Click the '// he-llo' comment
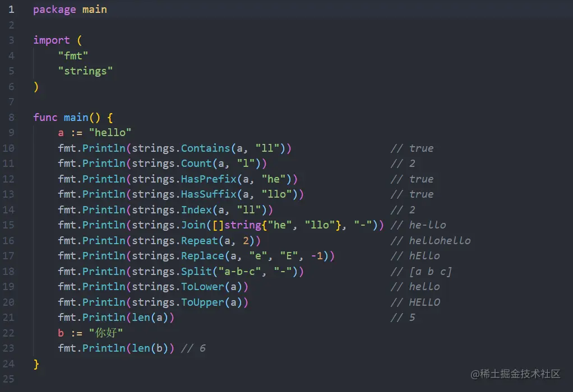This screenshot has width=573, height=392. tap(418, 225)
